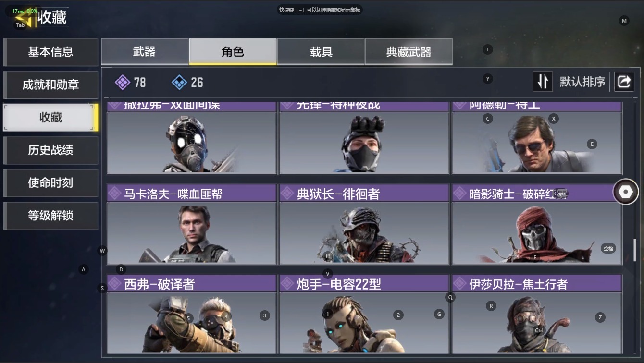The image size is (644, 363).
Task: Go to 历史战绩 section
Action: click(50, 150)
